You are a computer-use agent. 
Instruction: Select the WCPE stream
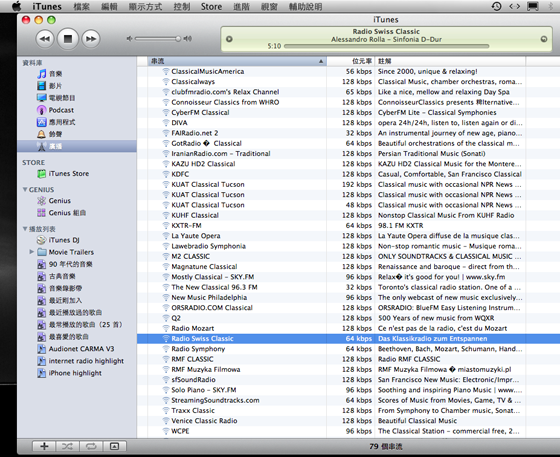point(348,431)
